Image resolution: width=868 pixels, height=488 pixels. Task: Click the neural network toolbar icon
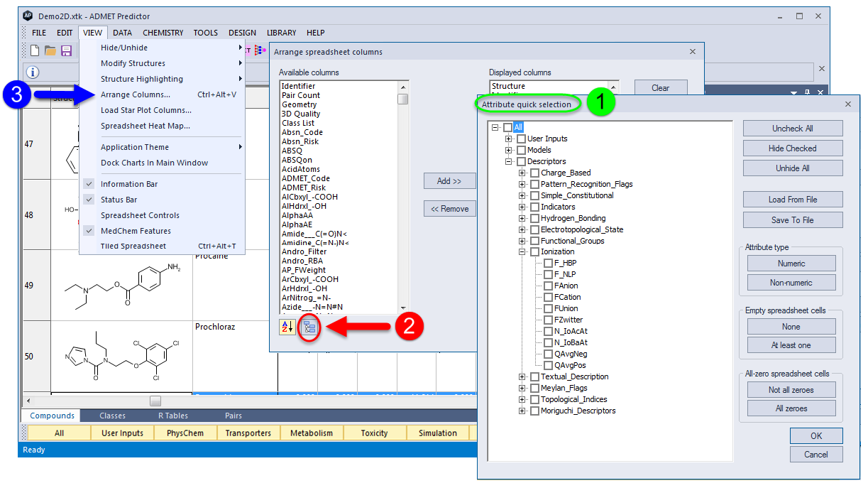click(x=260, y=50)
